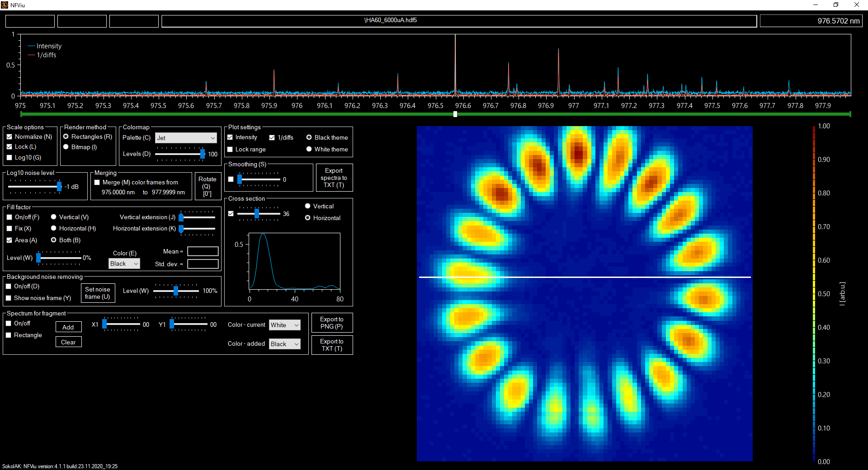868x470 pixels.
Task: Click the wavelength marker on green timeline
Action: 455,114
